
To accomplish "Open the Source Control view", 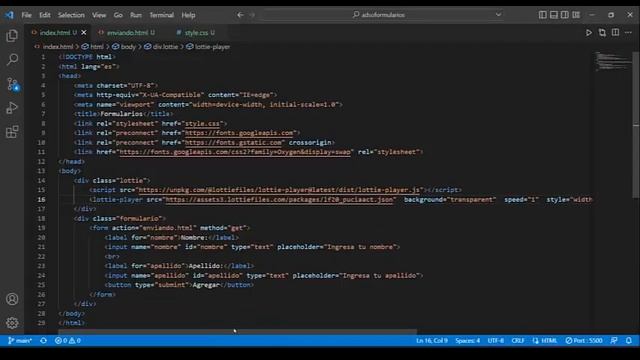I will 12,84.
